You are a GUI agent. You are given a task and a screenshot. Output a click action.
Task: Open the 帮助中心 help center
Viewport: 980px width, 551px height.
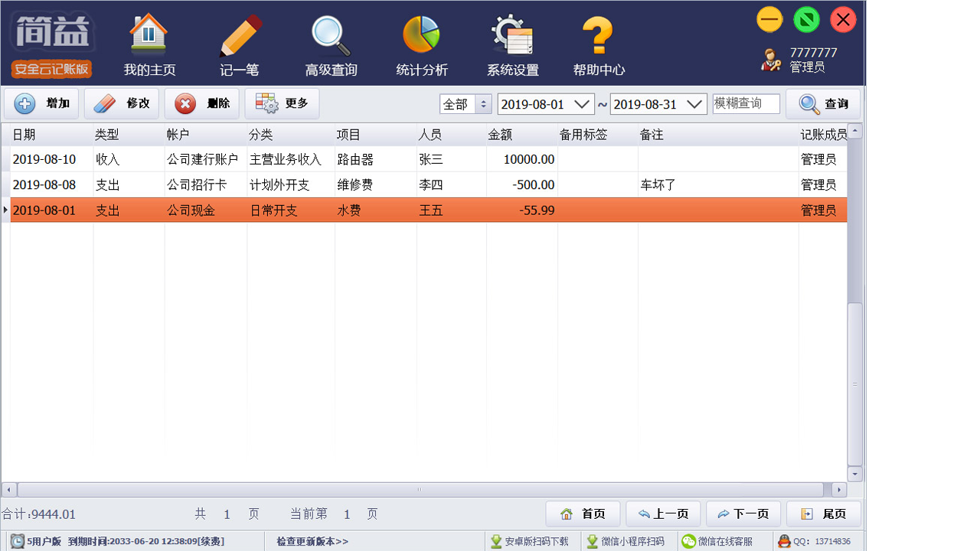click(599, 34)
